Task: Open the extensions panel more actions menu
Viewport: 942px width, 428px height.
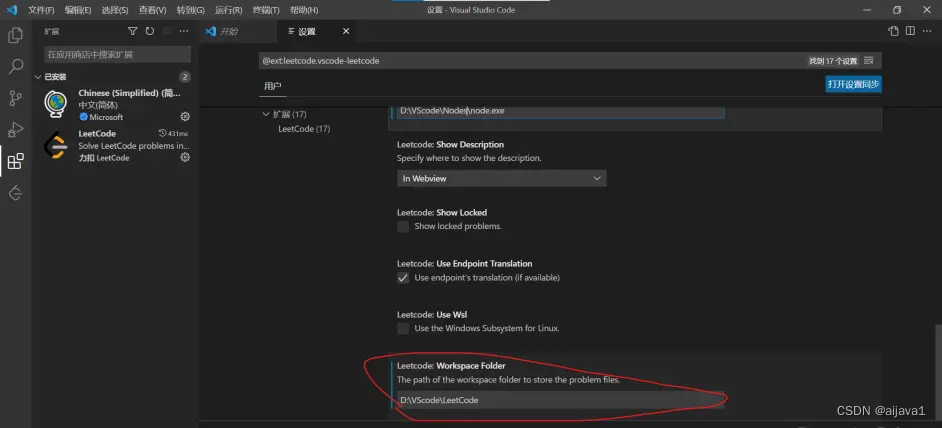Action: click(184, 31)
